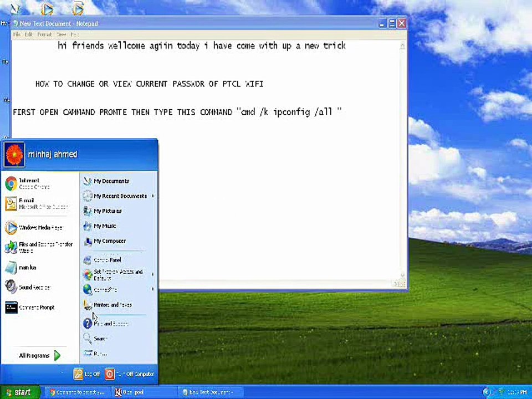Switch to New Text Document taskbar button
Image resolution: width=532 pixels, height=399 pixels.
click(211, 392)
